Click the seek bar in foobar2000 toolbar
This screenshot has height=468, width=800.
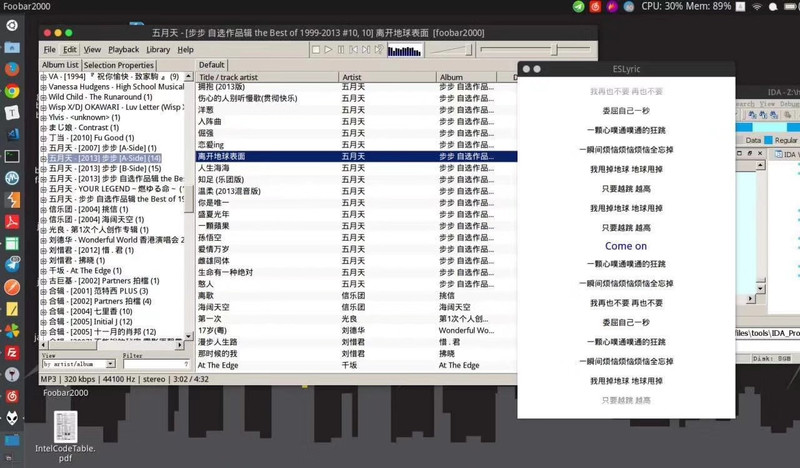click(535, 50)
